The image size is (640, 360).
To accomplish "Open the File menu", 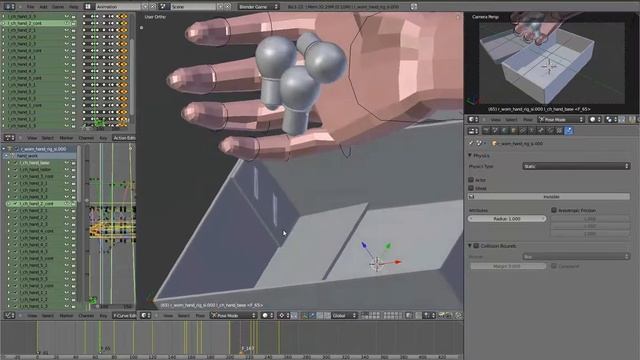I will pyautogui.click(x=30, y=7).
